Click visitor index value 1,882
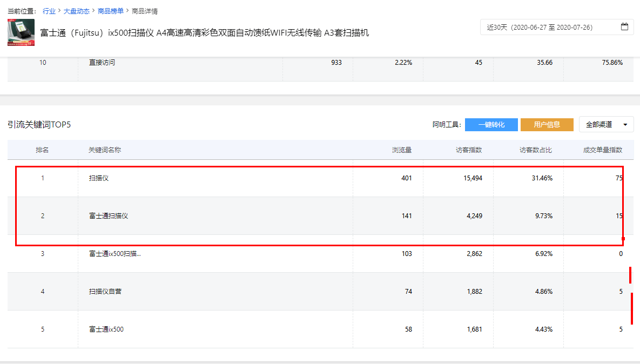 click(x=475, y=292)
